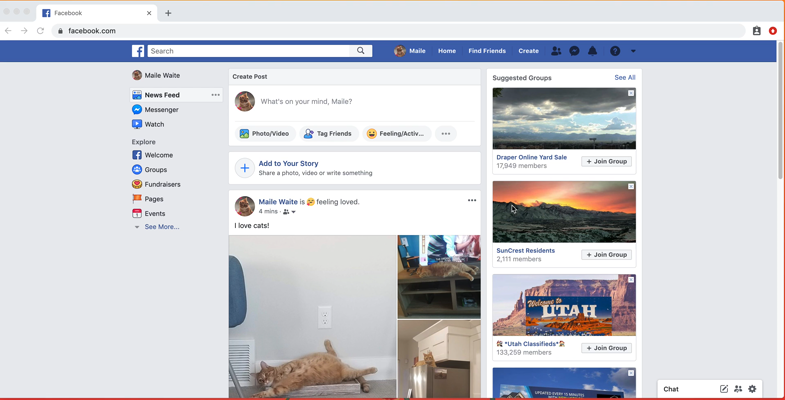
Task: Open the post audience selector dropdown
Action: point(289,212)
